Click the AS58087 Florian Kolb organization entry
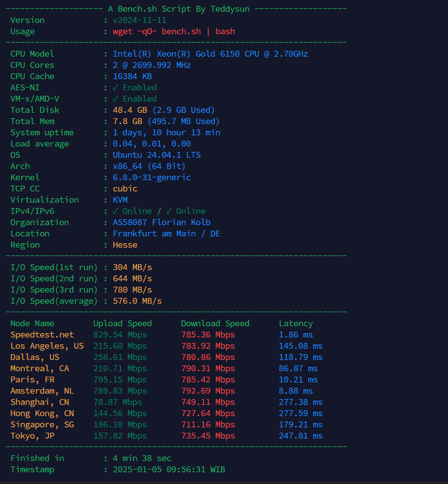Screen dimensions: 448x484 (x=162, y=222)
